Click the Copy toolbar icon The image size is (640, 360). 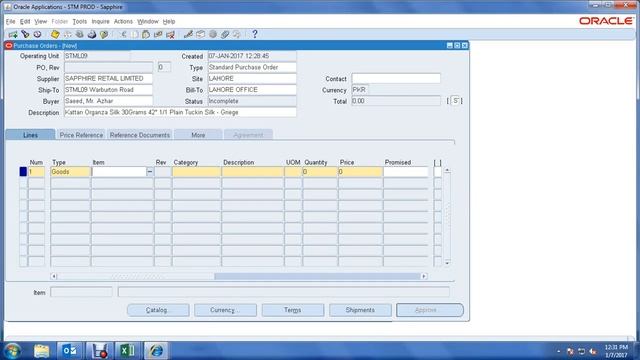pos(135,34)
